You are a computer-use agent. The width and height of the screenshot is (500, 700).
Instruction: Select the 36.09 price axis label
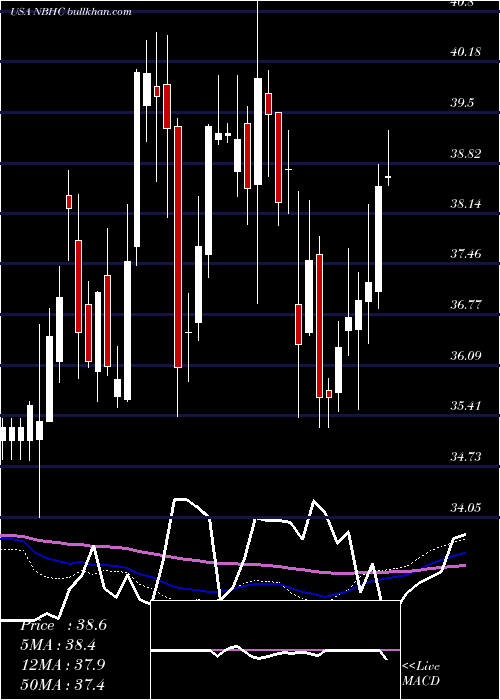pyautogui.click(x=466, y=356)
